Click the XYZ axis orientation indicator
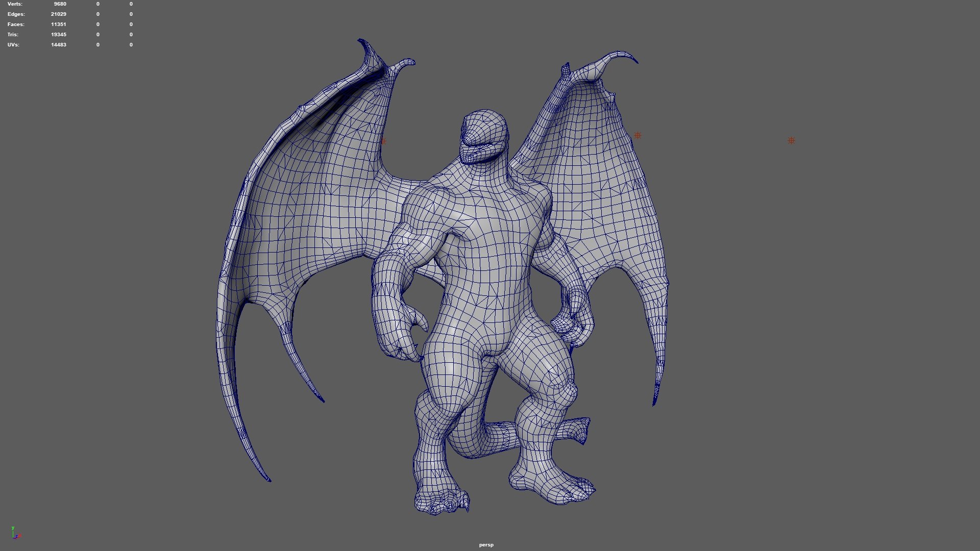Image resolution: width=980 pixels, height=551 pixels. [16, 533]
